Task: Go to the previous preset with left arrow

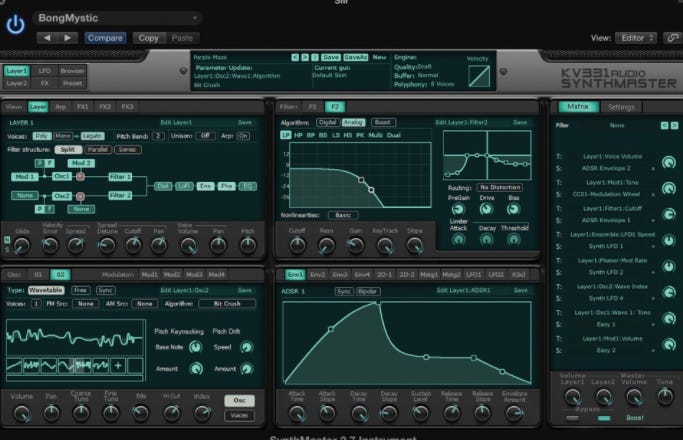Action: [x=47, y=38]
